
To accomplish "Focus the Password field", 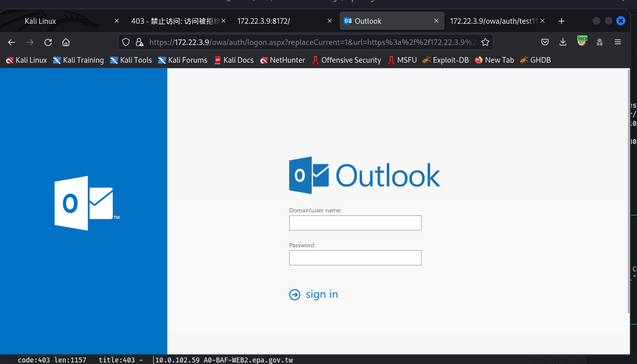I will (355, 258).
